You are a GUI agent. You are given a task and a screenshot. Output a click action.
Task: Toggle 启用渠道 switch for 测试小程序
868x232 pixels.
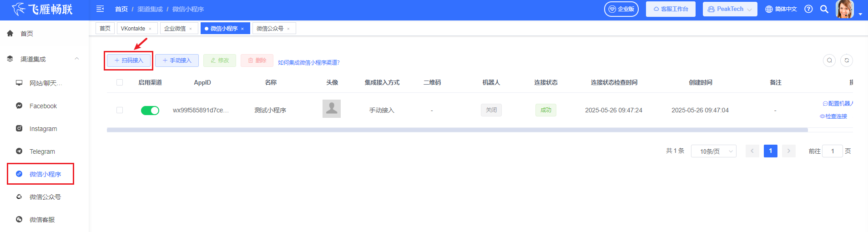tap(150, 110)
